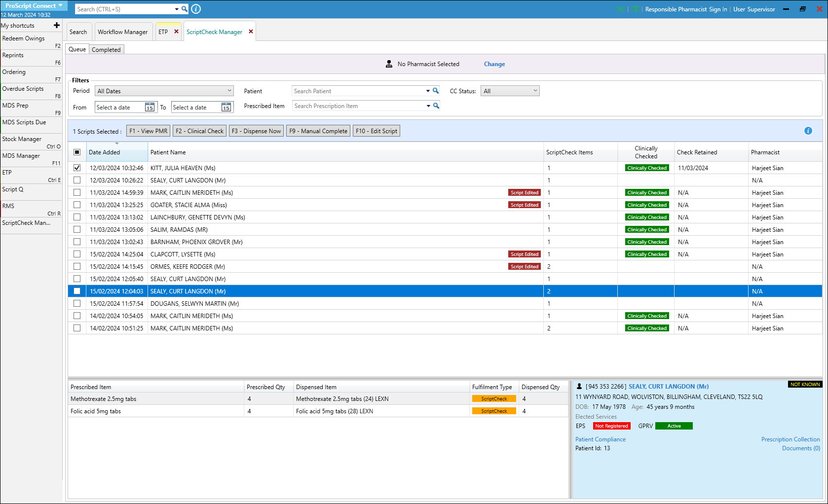Open the Patient Compliance link

tap(601, 439)
